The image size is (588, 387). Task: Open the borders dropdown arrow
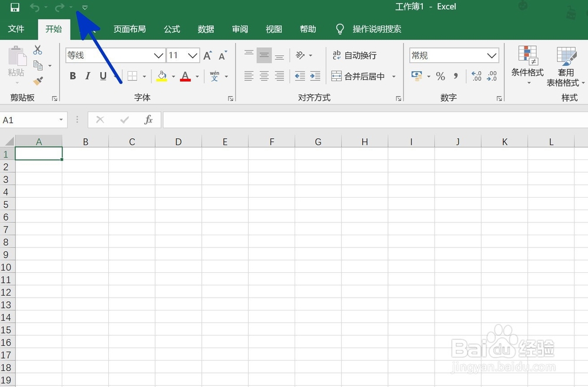coord(145,76)
